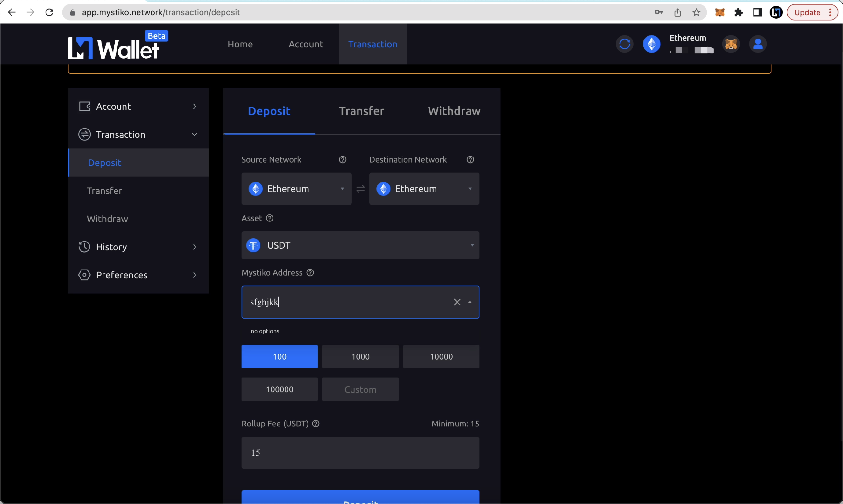This screenshot has width=843, height=504.
Task: Click the lock icon in address bar
Action: point(72,12)
